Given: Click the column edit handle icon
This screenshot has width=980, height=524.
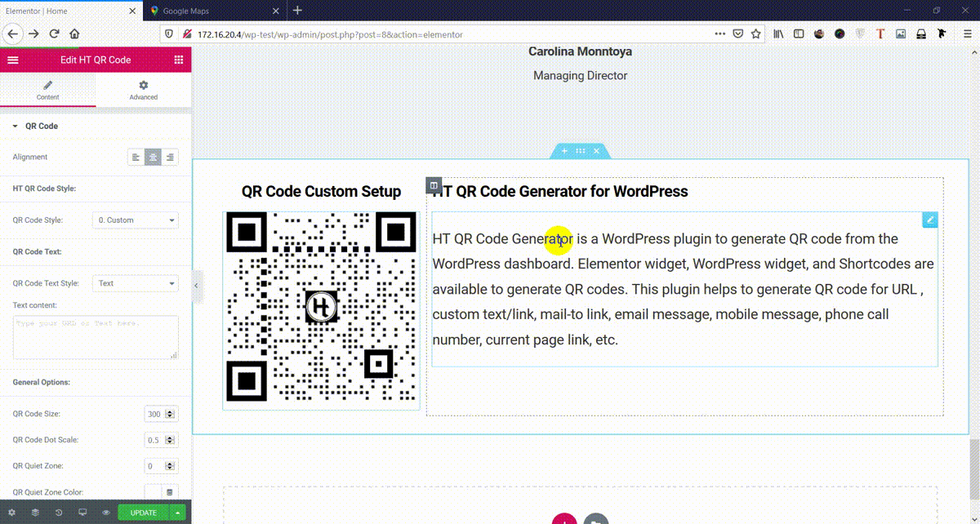Looking at the screenshot, I should (434, 185).
